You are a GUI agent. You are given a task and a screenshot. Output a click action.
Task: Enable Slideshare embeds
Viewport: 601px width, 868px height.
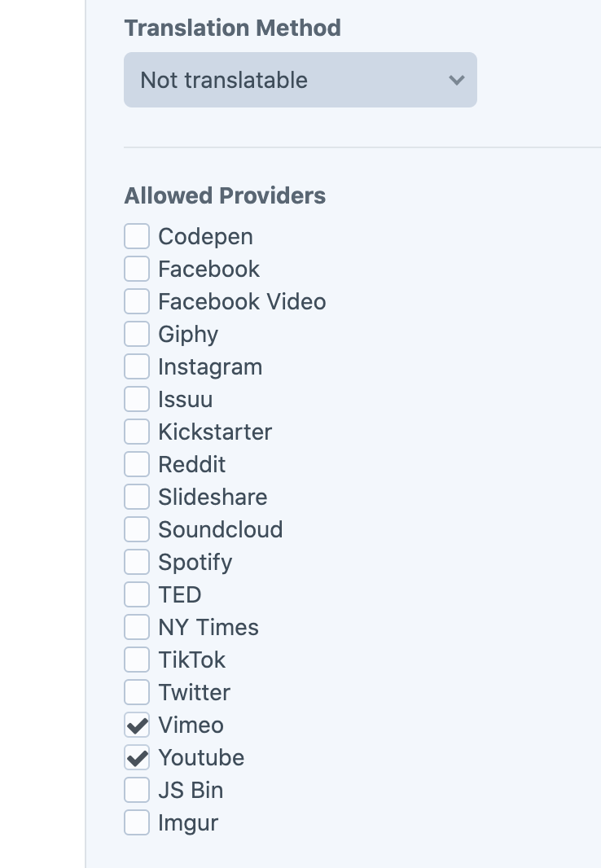pos(136,497)
